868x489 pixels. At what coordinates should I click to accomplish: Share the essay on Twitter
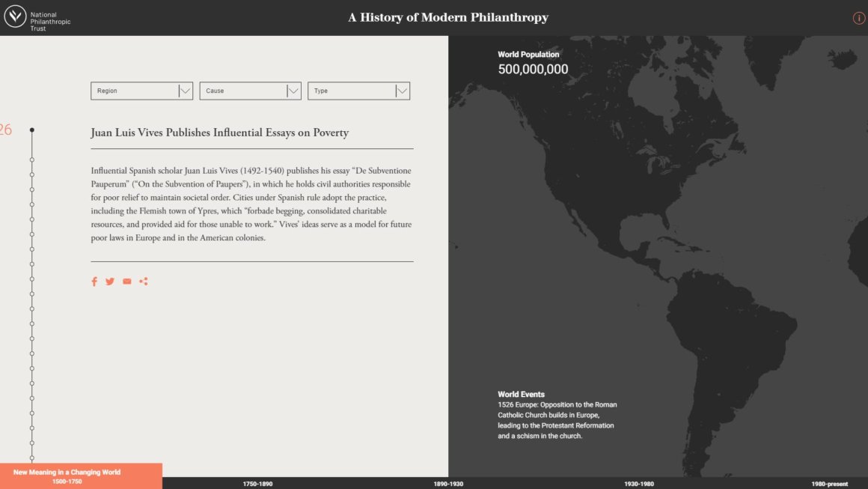(110, 282)
